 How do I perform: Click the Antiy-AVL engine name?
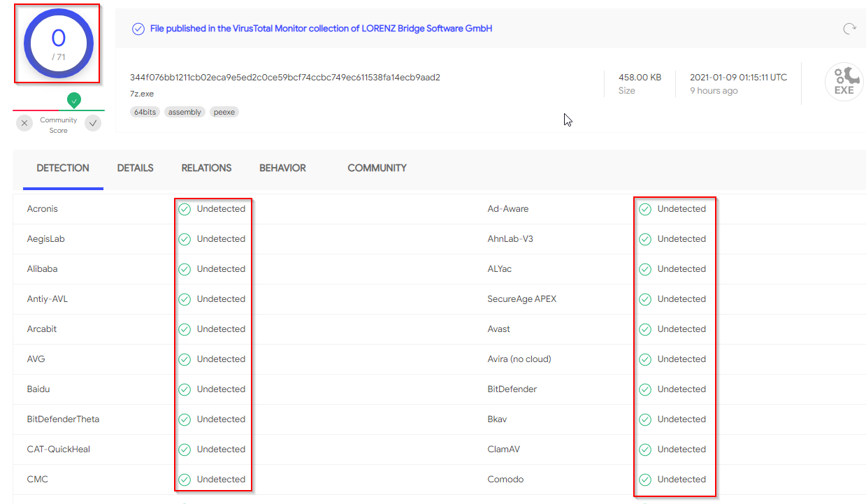(x=48, y=299)
